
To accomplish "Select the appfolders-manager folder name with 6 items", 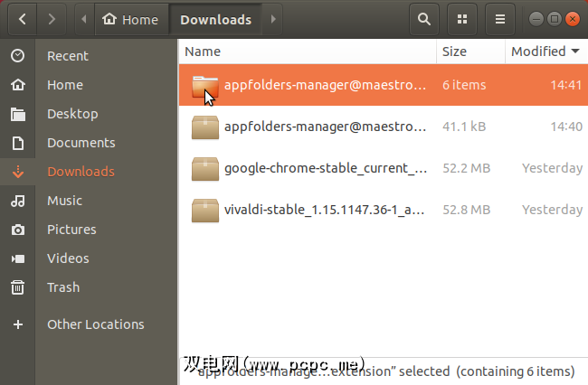I will 325,85.
